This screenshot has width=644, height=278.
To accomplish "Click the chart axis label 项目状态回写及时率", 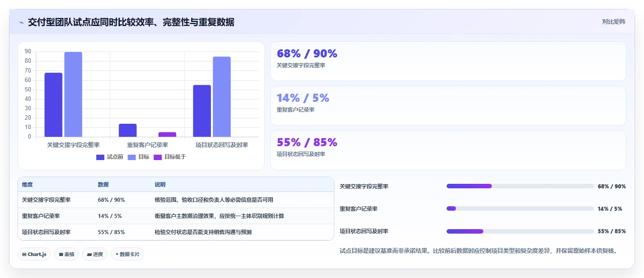I will coord(222,145).
